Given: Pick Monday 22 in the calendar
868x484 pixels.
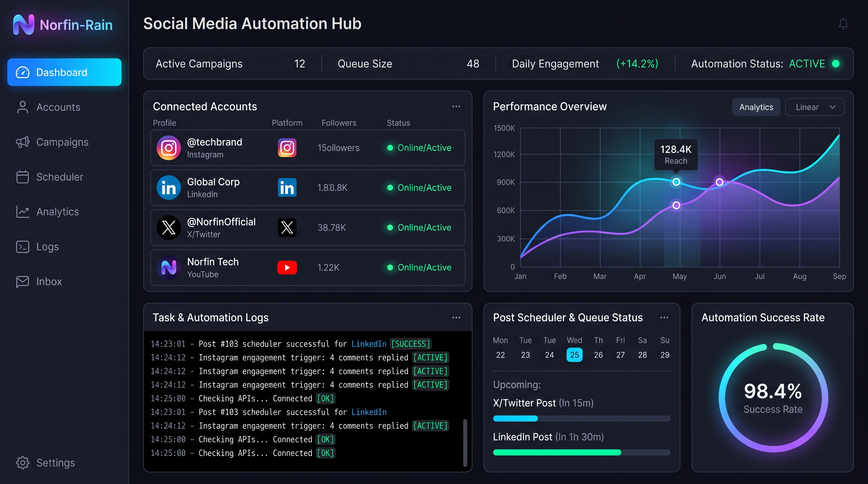Looking at the screenshot, I should [x=500, y=355].
